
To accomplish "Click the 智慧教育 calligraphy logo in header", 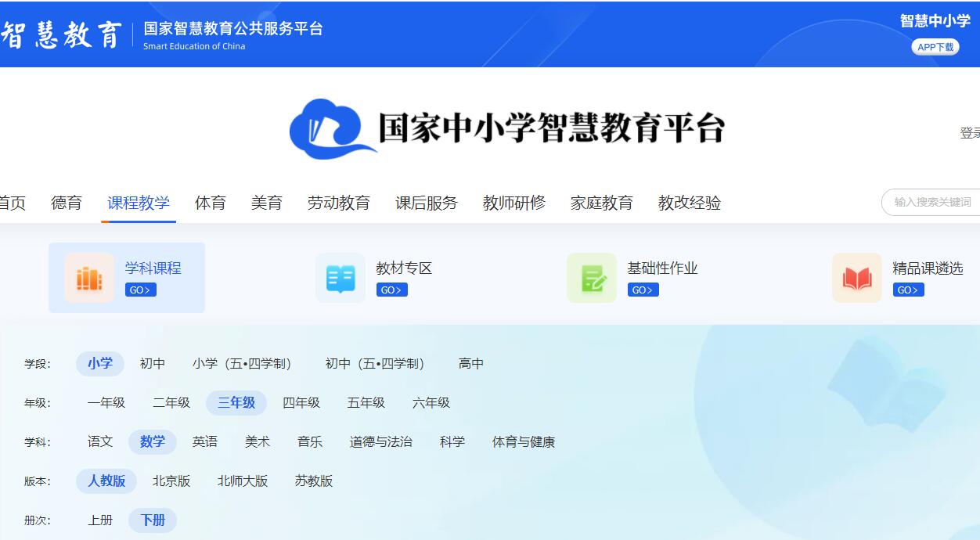I will pyautogui.click(x=61, y=34).
